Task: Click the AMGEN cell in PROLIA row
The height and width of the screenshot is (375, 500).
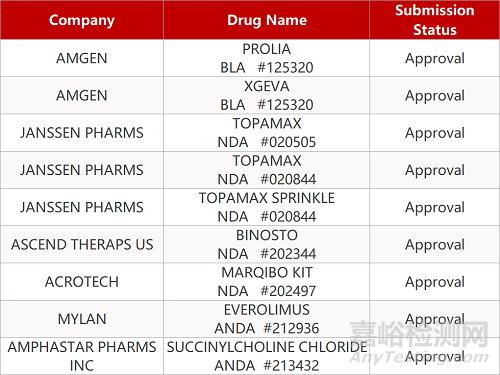Action: 82,58
